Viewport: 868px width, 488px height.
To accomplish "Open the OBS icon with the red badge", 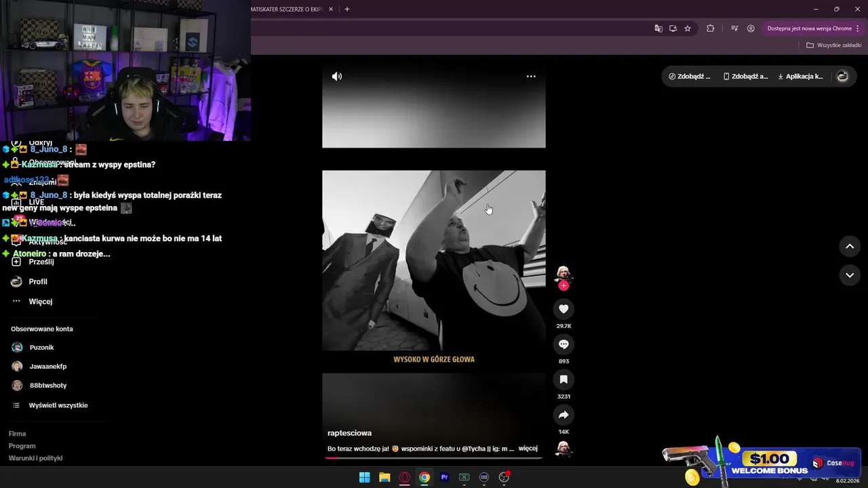I will click(504, 477).
